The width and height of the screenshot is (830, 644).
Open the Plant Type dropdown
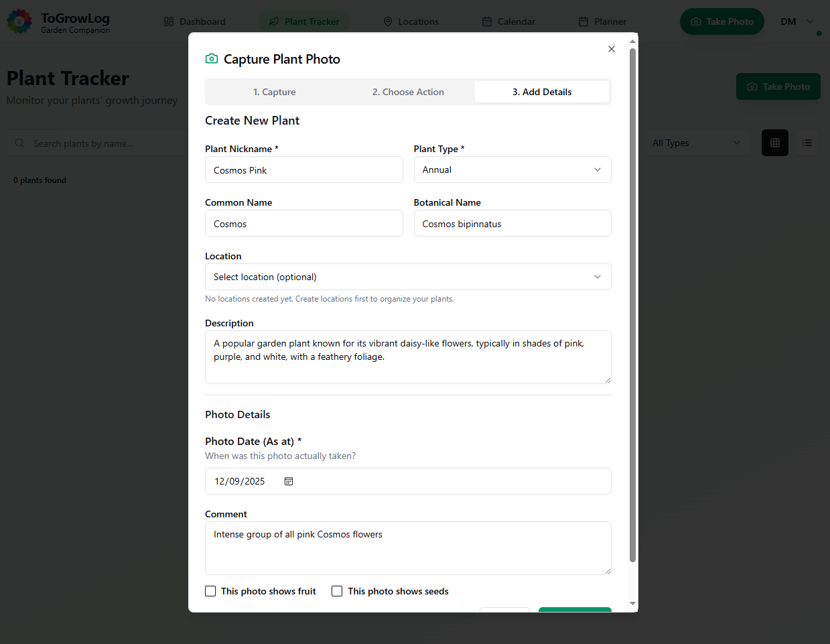pos(512,170)
